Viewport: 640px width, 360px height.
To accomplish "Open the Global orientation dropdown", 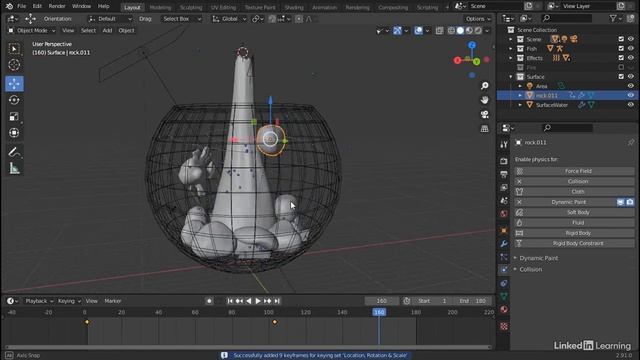I will tap(230, 19).
